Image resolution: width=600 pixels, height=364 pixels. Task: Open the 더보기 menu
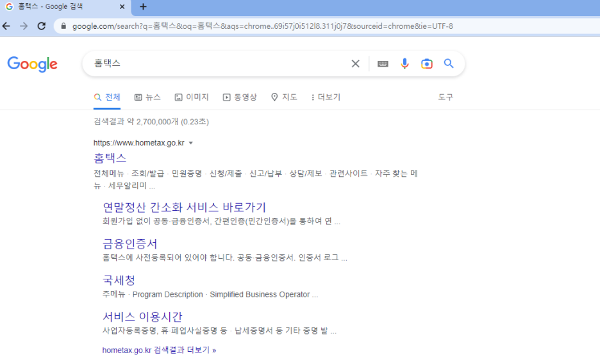point(326,97)
